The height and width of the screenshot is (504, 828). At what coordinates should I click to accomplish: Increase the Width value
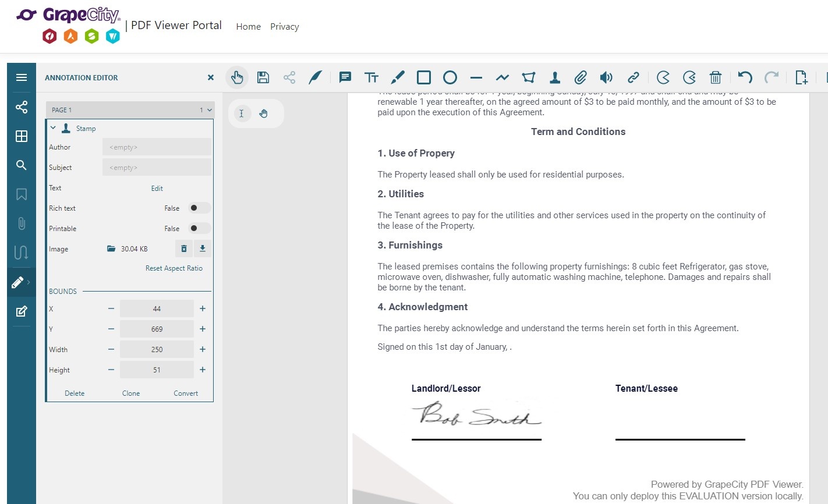203,349
